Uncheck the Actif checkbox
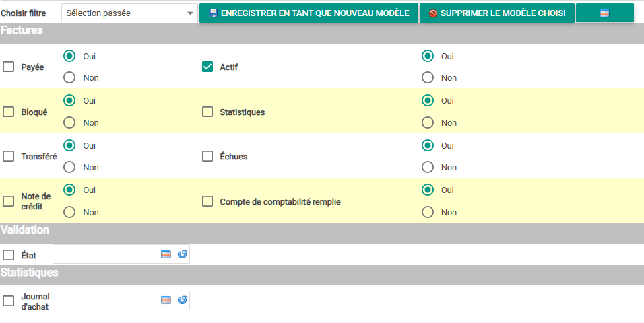 click(207, 67)
